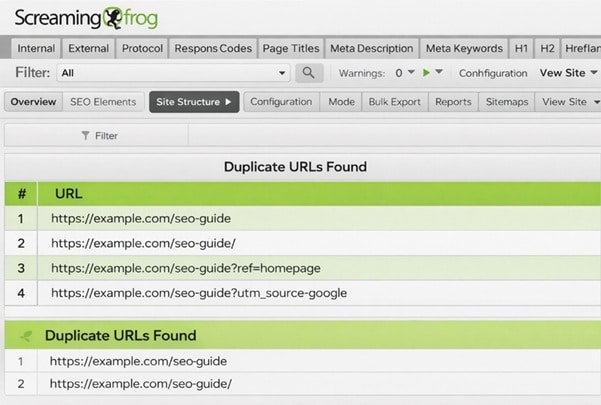Go to Meta Description tab
This screenshot has width=601, height=405.
[x=372, y=49]
